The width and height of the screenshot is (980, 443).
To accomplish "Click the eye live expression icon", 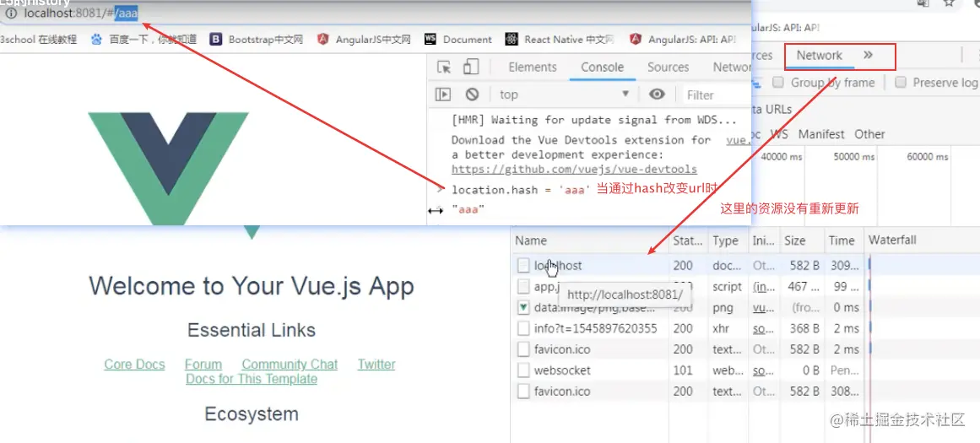I will pyautogui.click(x=656, y=95).
